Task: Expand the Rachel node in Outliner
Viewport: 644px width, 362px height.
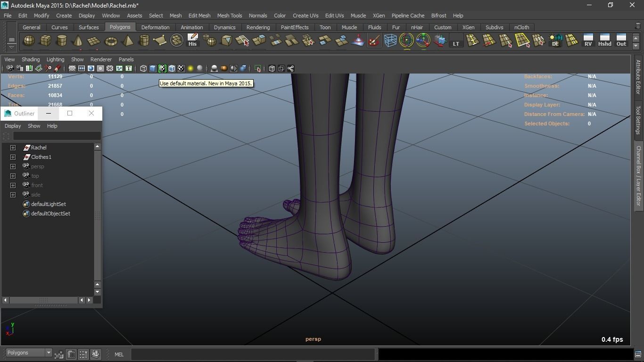Action: pos(13,148)
